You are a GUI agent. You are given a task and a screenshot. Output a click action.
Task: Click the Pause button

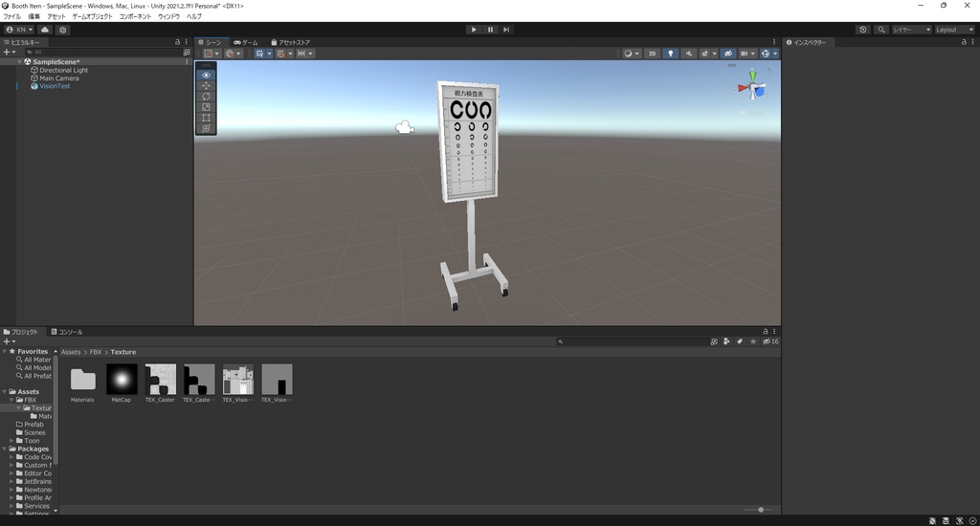coord(490,30)
